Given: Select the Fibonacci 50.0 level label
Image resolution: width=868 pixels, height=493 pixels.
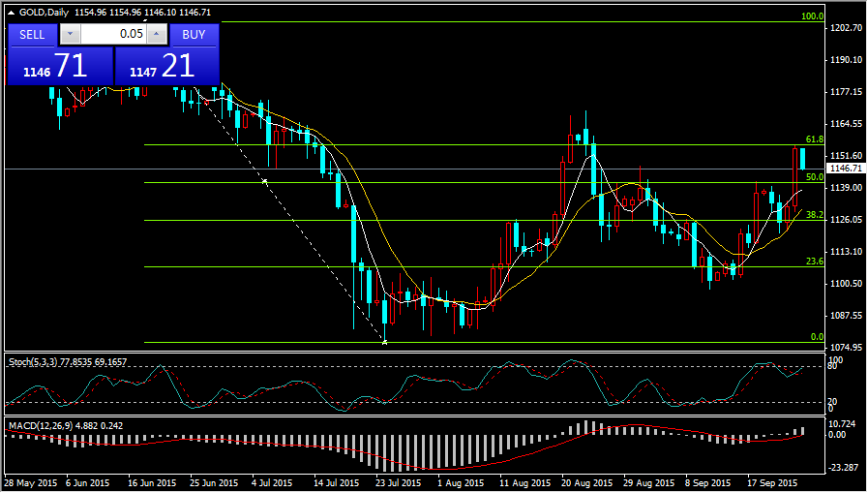Looking at the screenshot, I should click(815, 177).
